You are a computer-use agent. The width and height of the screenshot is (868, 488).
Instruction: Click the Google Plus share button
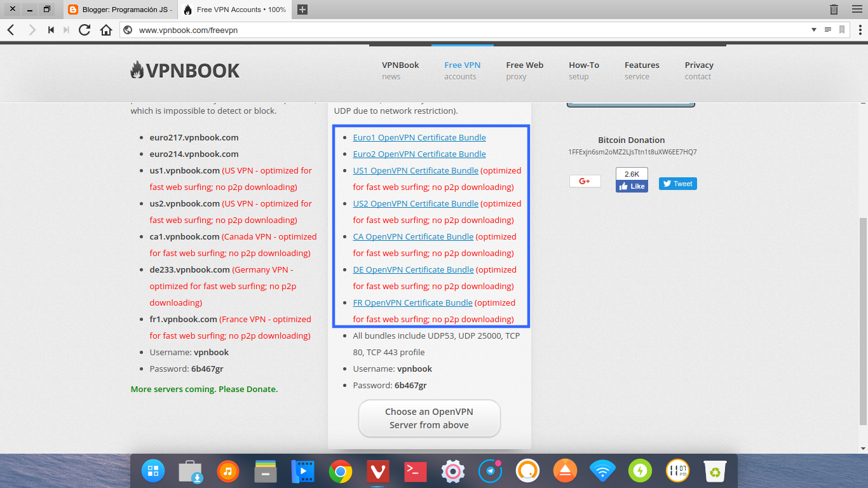pos(585,181)
